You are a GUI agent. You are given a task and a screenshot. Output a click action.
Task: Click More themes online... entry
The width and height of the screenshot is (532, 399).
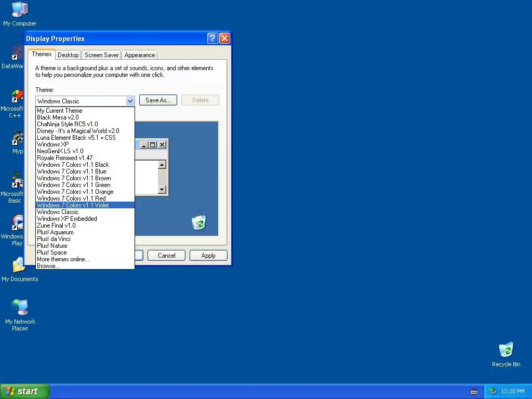[85, 259]
